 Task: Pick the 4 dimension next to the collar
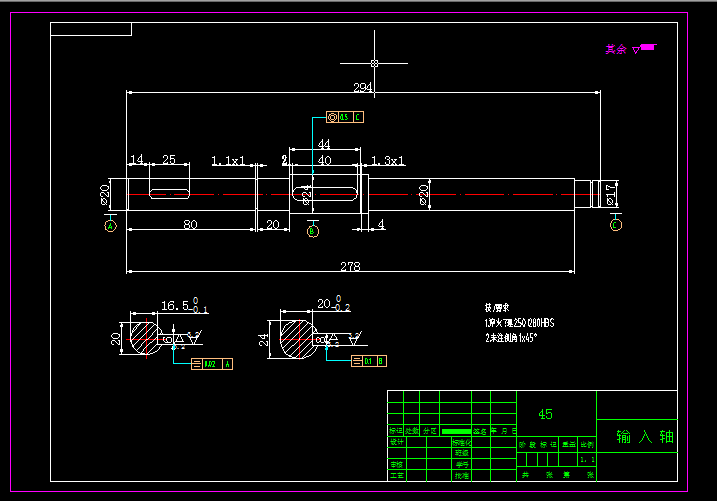point(381,224)
